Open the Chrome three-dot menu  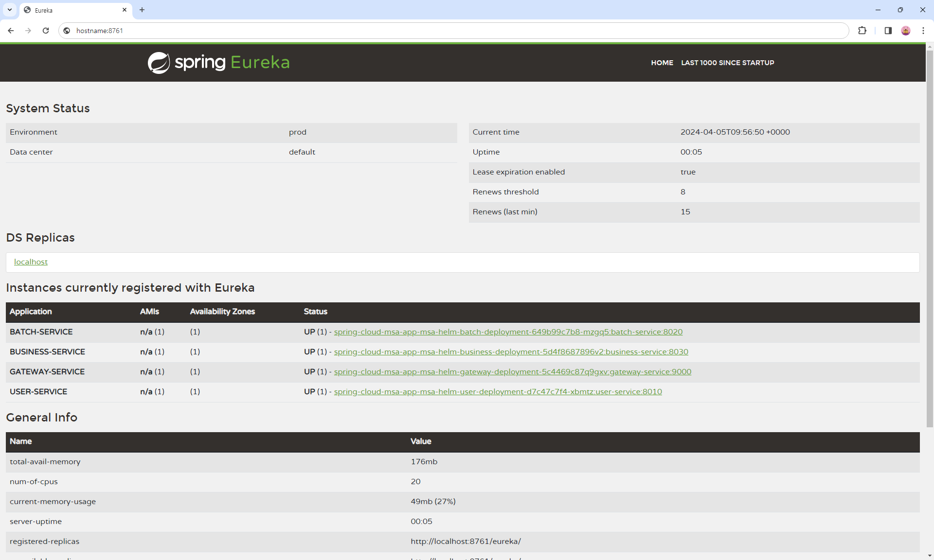click(x=923, y=31)
